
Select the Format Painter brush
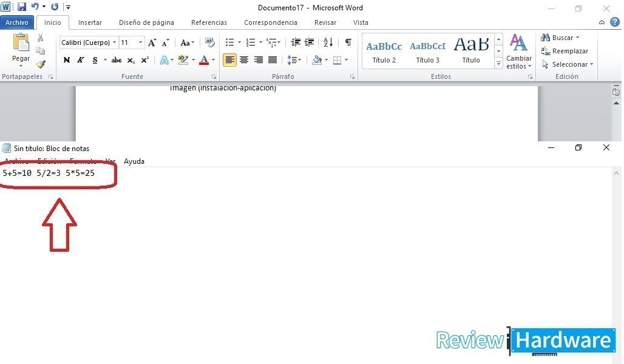(x=40, y=64)
